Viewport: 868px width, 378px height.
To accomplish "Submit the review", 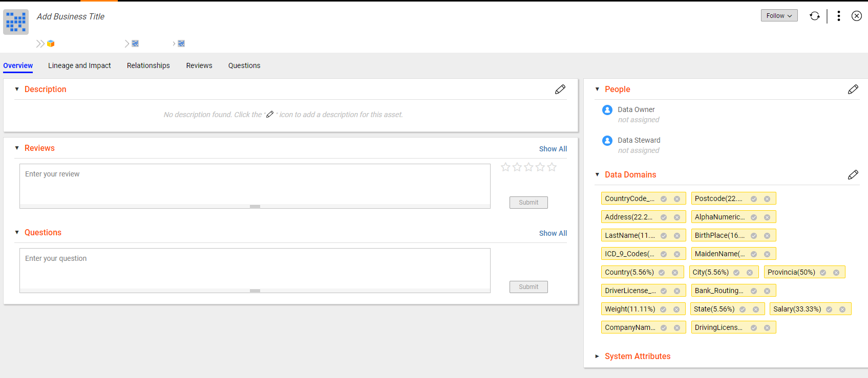I will point(528,203).
